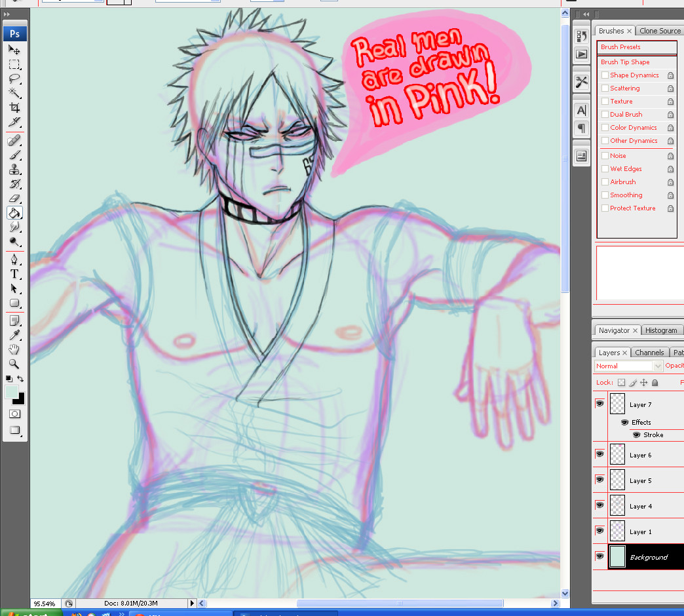
Task: Enable Color Dynamics checkbox
Action: point(605,127)
